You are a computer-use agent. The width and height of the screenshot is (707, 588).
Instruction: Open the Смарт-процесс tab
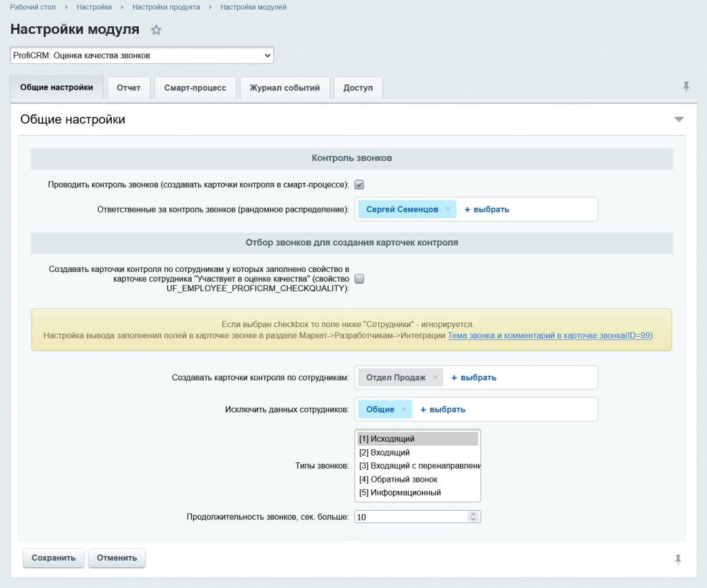pyautogui.click(x=195, y=88)
